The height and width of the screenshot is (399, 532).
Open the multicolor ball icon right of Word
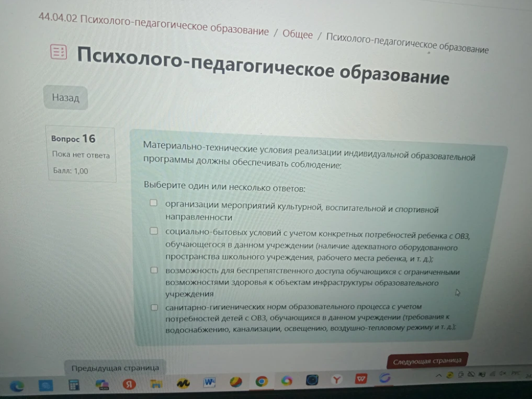tap(235, 382)
